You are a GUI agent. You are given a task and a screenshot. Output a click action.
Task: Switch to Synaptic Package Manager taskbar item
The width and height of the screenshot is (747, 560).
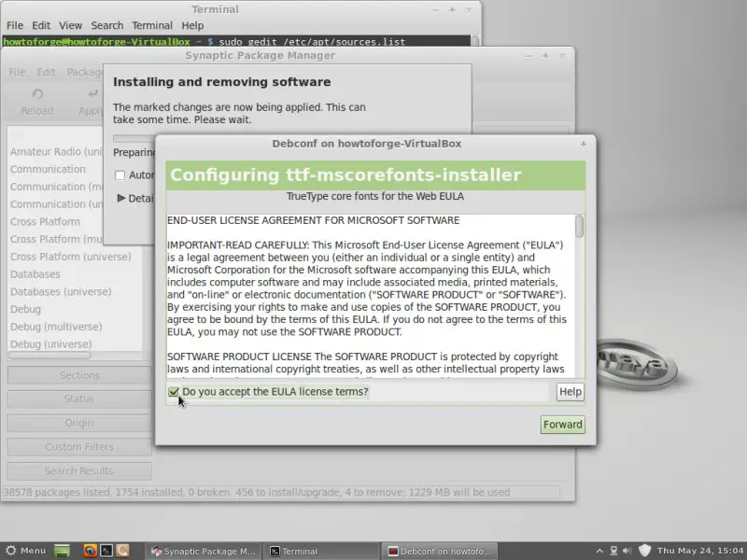coord(204,551)
